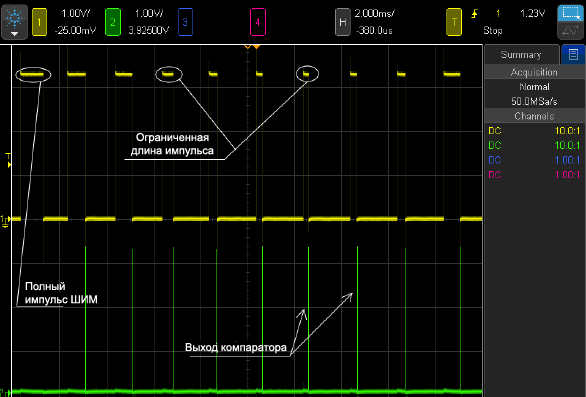Image resolution: width=586 pixels, height=397 pixels.
Task: Click green DC coupling for channel 2
Action: click(495, 145)
